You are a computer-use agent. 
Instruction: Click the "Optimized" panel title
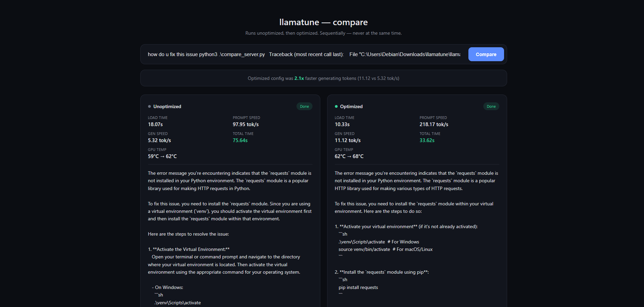point(351,106)
